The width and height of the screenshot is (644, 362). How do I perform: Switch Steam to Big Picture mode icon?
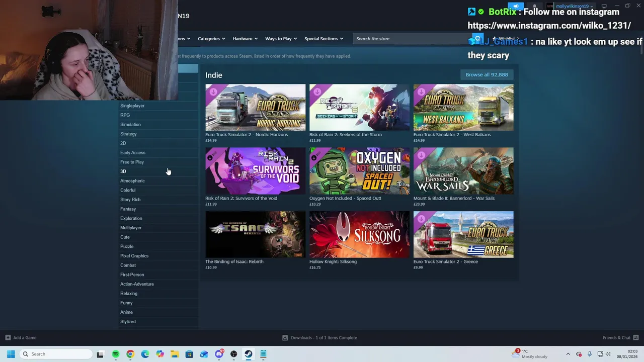coord(604,6)
